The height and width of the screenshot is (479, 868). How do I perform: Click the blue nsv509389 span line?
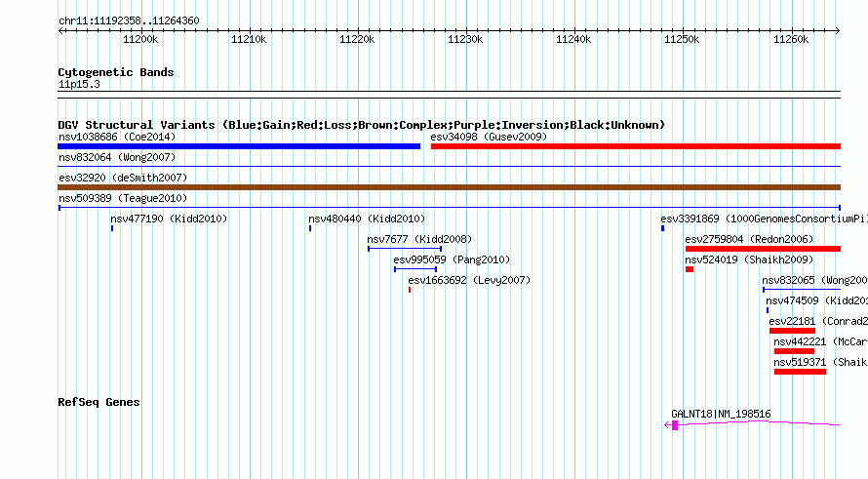click(450, 208)
